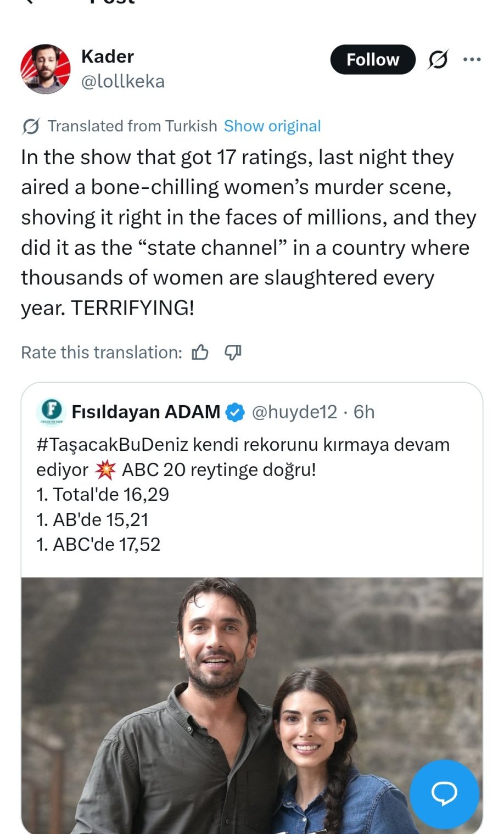Open Fısıldayan ADAM's round avatar
The height and width of the screenshot is (834, 504).
tap(52, 411)
